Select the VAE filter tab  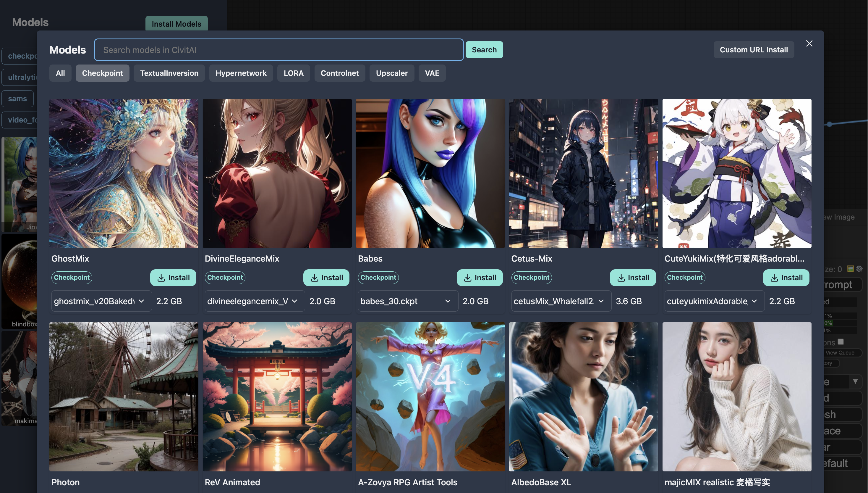432,73
